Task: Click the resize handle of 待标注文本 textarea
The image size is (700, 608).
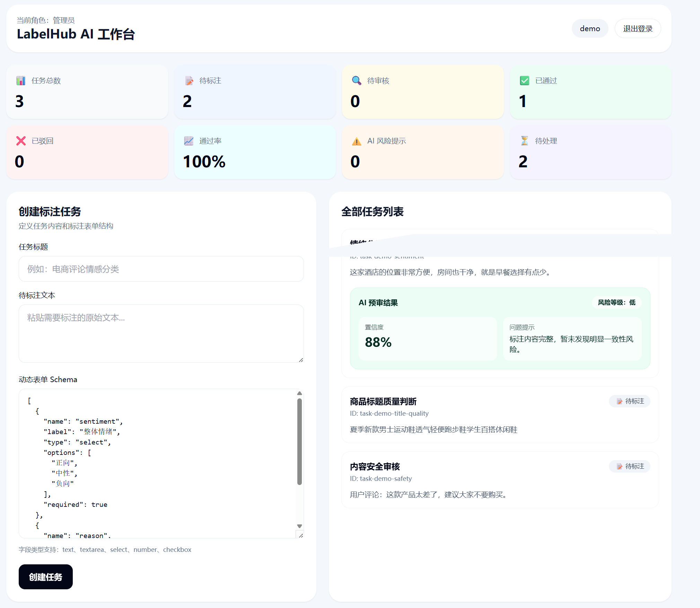Action: click(301, 360)
